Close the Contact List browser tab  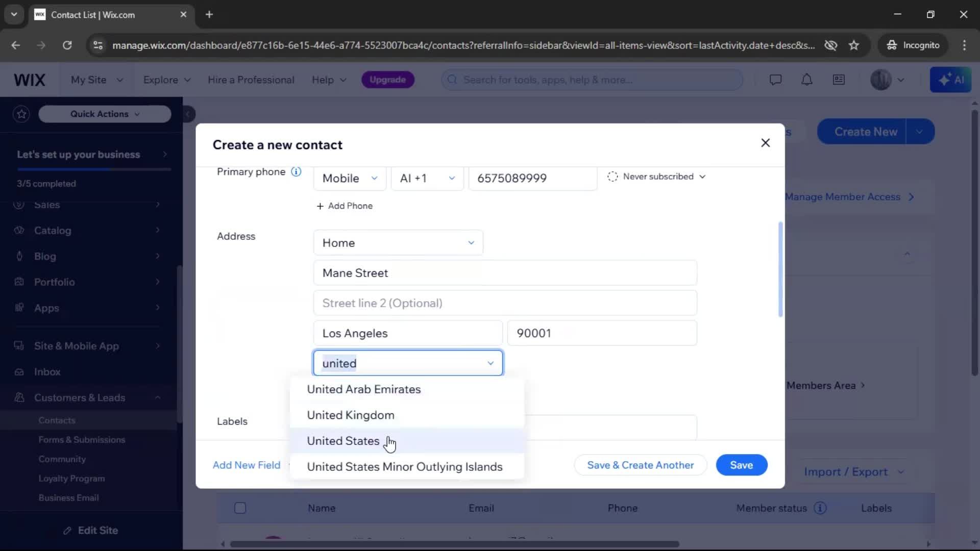(x=183, y=15)
